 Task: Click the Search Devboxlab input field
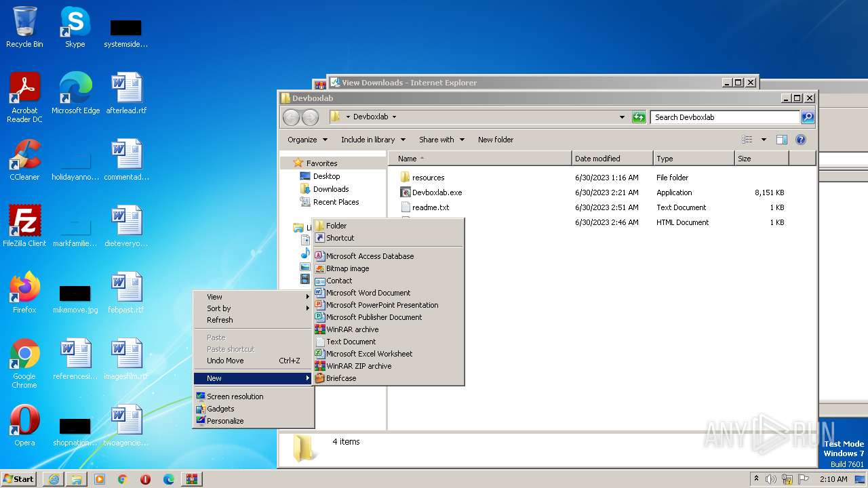pos(724,117)
